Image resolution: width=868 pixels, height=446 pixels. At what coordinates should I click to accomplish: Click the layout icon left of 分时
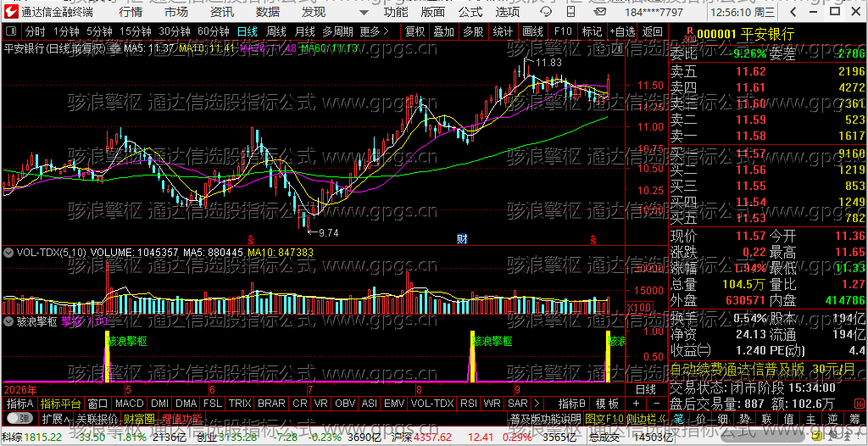point(11,31)
